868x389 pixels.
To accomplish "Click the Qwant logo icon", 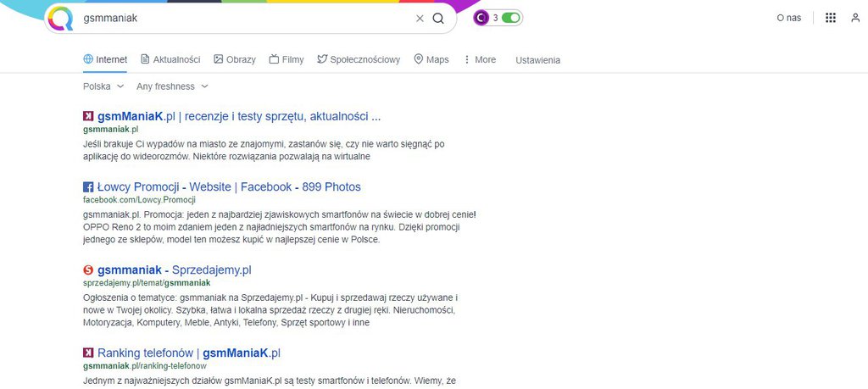I will 60,19.
